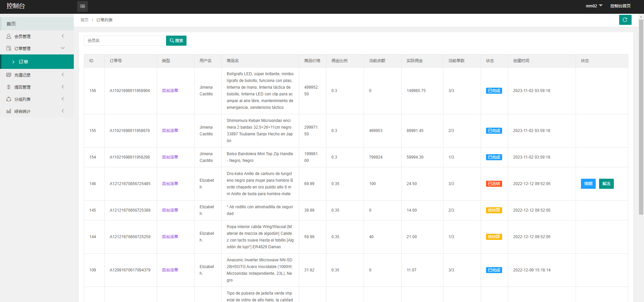Open 会员管理 menu item
The height and width of the screenshot is (302, 644).
[37, 36]
